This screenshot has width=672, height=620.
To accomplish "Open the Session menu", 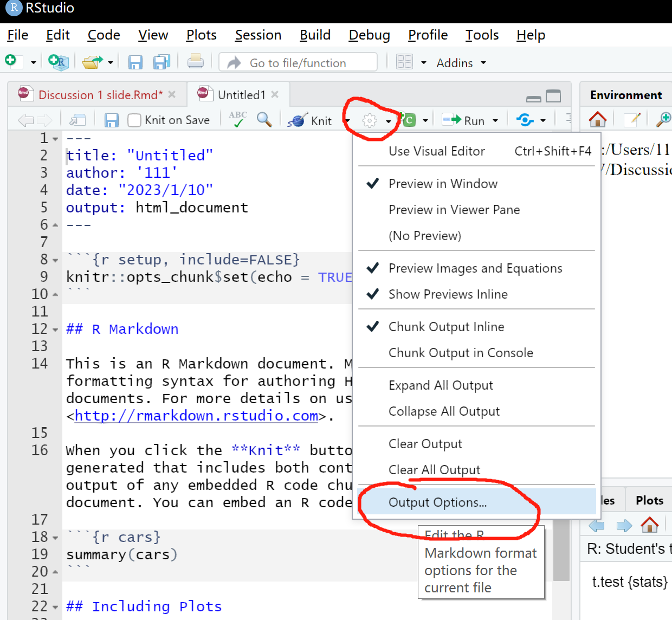I will [x=259, y=35].
